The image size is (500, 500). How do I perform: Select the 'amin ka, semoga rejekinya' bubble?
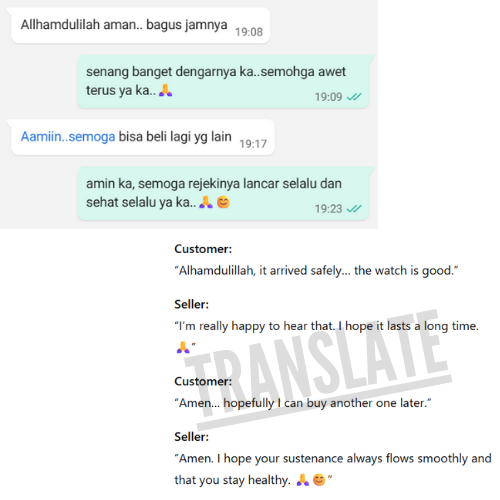point(223,193)
